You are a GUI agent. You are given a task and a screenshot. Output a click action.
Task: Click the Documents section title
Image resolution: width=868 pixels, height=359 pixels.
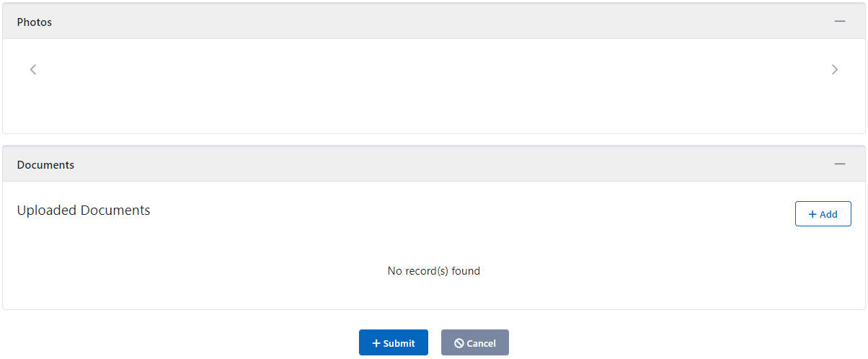point(45,165)
